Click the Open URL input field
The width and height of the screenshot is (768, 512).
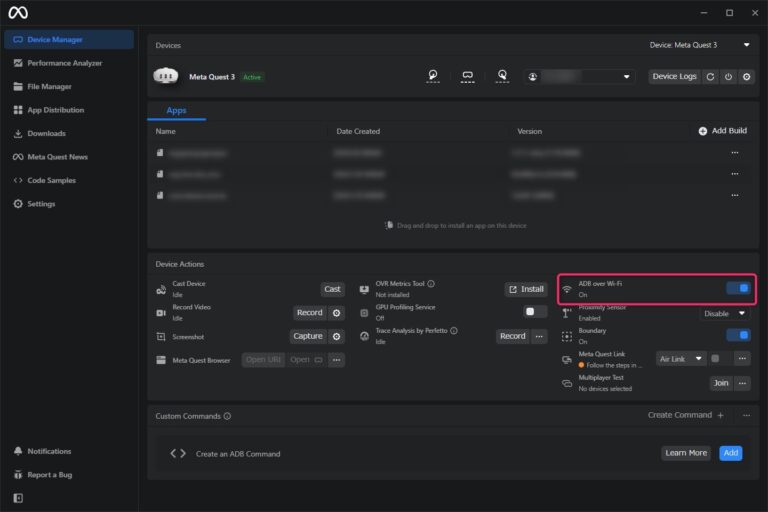point(263,360)
